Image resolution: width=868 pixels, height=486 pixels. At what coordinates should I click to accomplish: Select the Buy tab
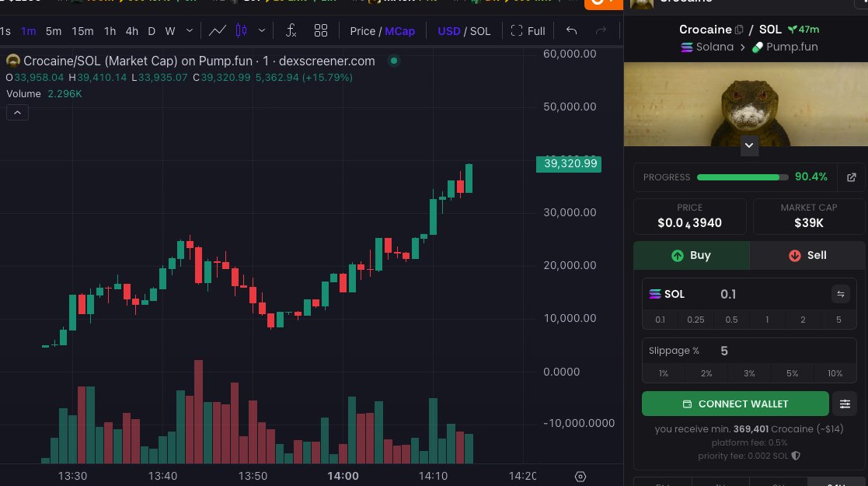point(692,256)
